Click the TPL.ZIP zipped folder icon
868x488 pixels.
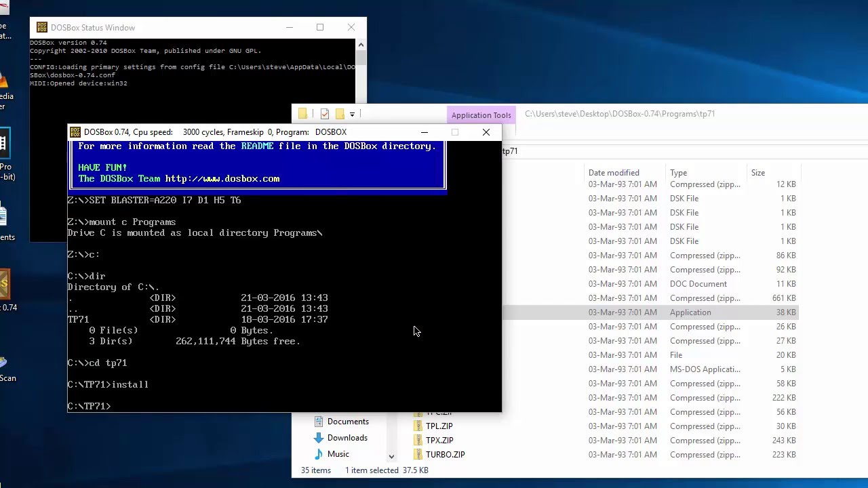pos(418,426)
